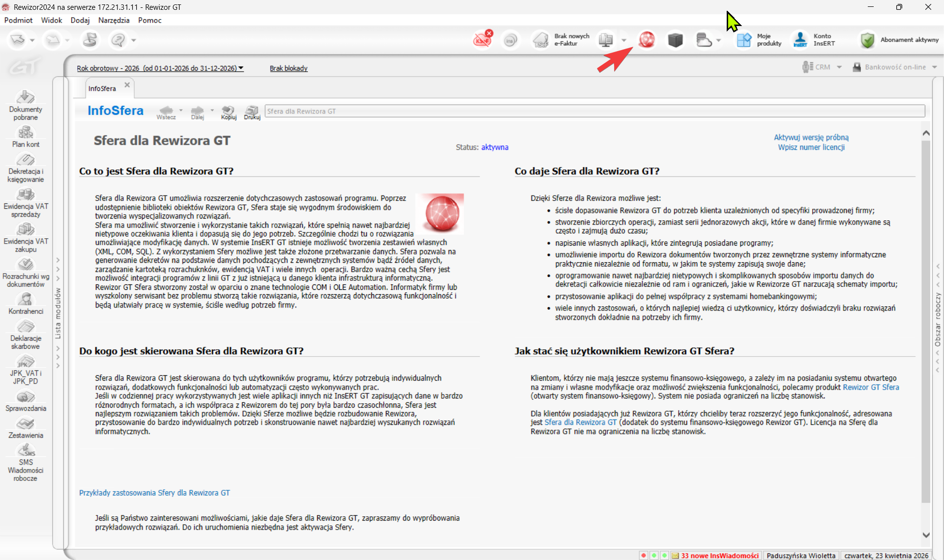Open the red Sfera globe toolbar icon
Image resolution: width=944 pixels, height=560 pixels.
click(x=647, y=40)
